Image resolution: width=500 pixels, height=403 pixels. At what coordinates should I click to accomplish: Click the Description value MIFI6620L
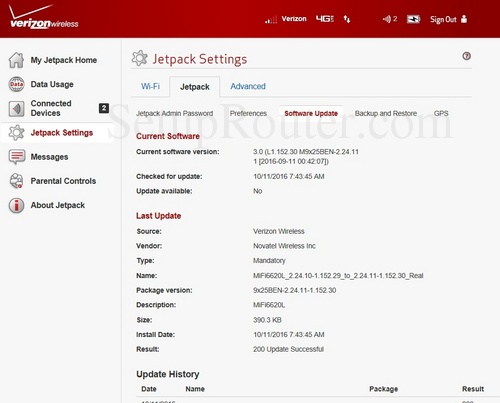click(x=269, y=305)
